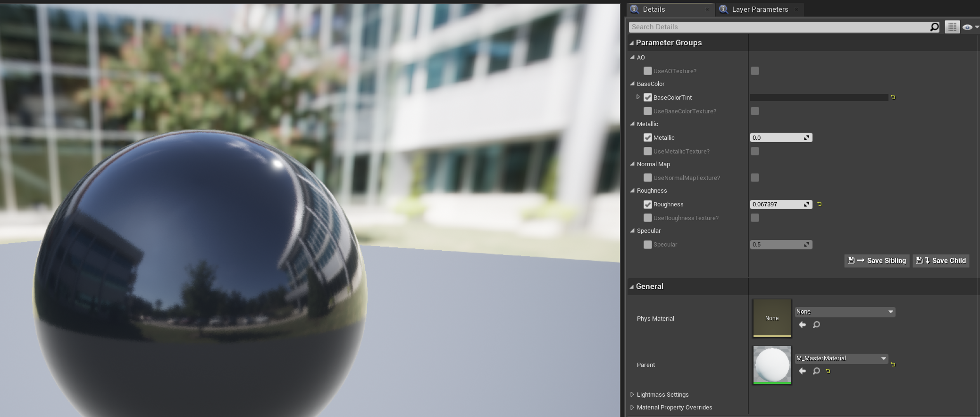Toggle the UseNormalMapTexture? value checkbox
Image resolution: width=980 pixels, height=417 pixels.
(755, 178)
